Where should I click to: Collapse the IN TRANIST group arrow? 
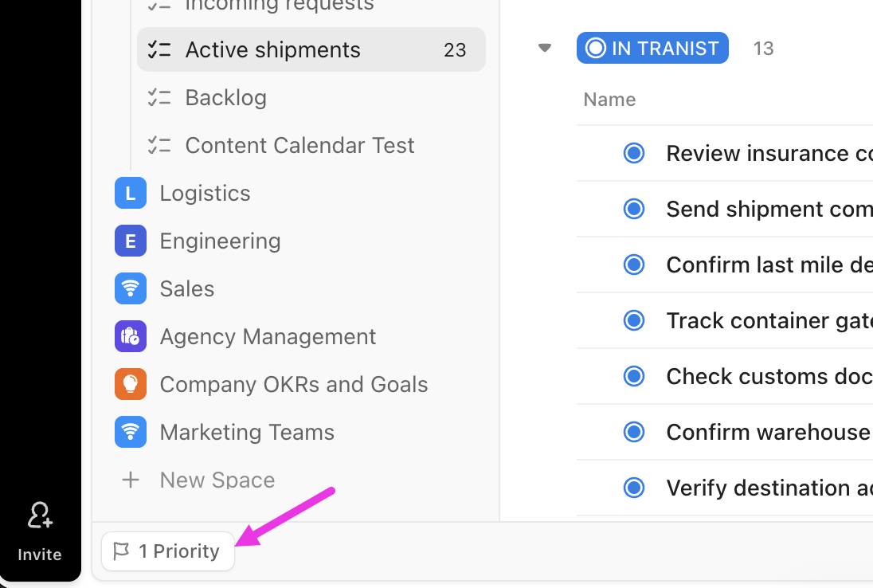tap(545, 48)
